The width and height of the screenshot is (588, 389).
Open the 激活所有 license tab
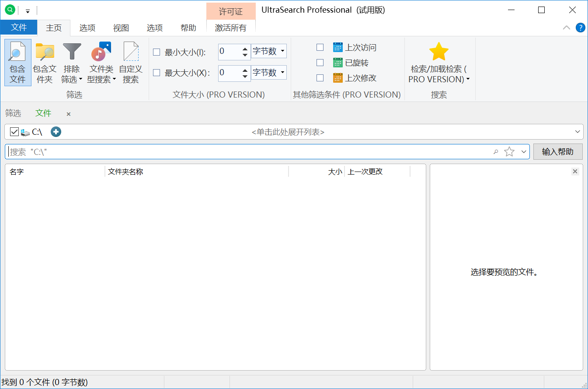(231, 28)
